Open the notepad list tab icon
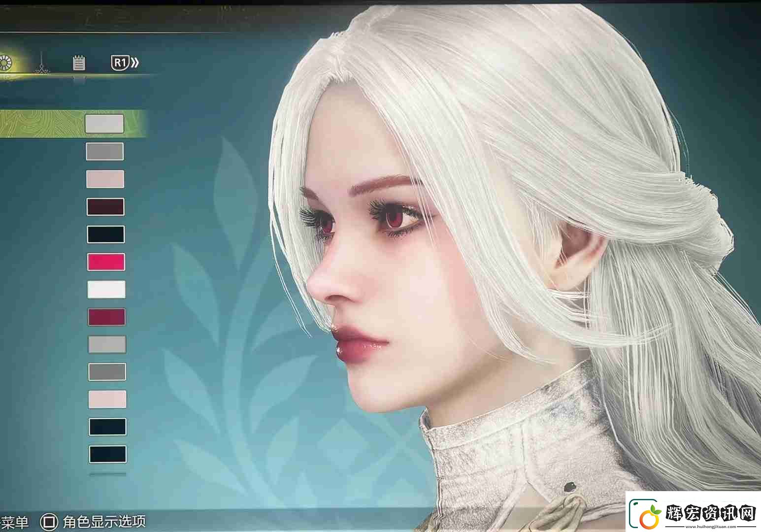Image resolution: width=761 pixels, height=532 pixels. [x=79, y=63]
